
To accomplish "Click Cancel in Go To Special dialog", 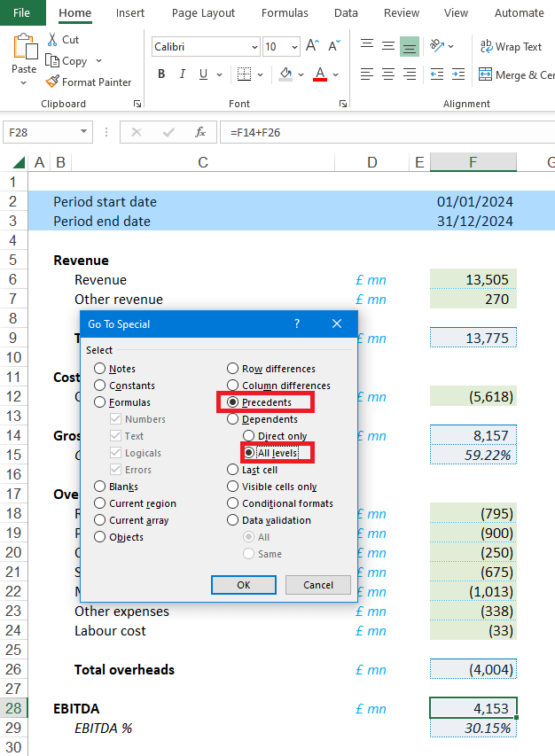I will point(318,585).
